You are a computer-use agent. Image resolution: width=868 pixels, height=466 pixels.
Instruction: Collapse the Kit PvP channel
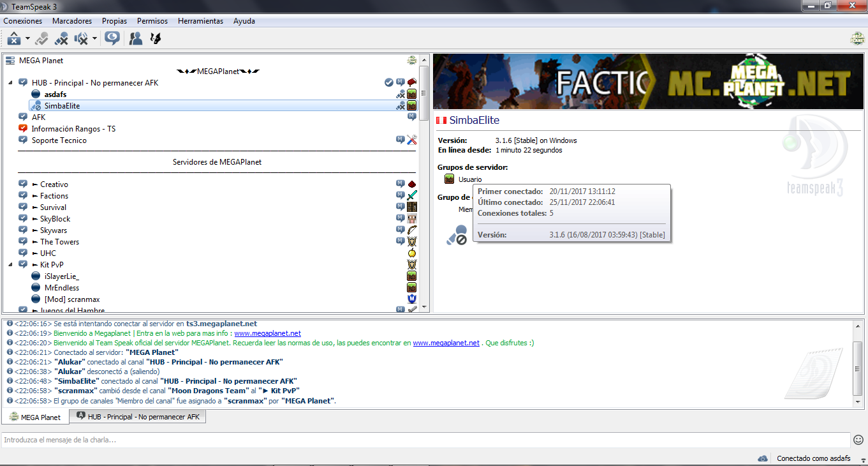[x=10, y=264]
